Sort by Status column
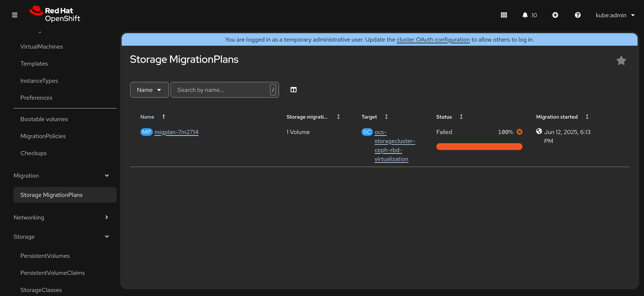Screen dimensions: 644x296 (x=444, y=117)
